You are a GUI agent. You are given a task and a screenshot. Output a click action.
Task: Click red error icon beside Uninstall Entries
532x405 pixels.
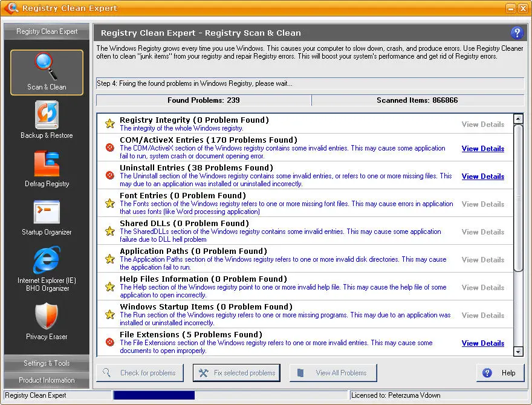[x=109, y=175]
